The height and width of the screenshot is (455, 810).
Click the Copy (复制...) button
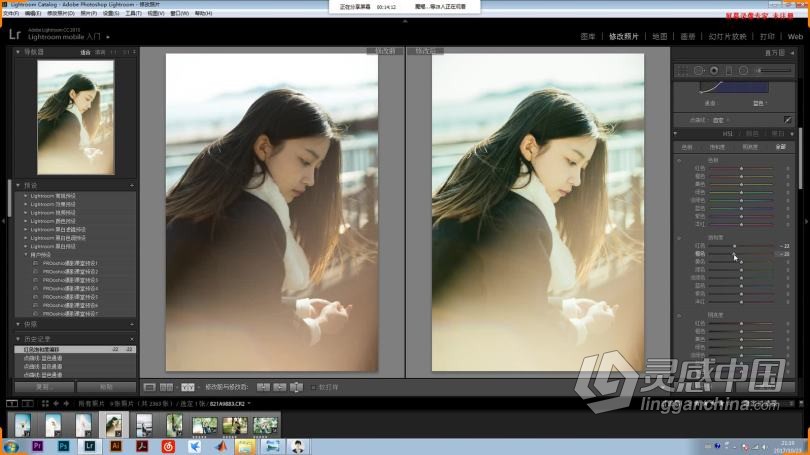[44, 387]
